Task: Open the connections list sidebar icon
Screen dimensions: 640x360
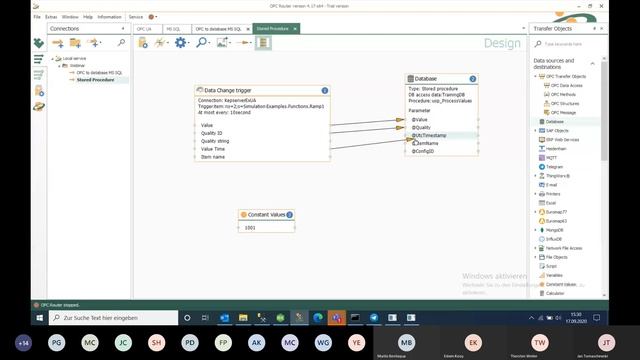Action: click(39, 59)
